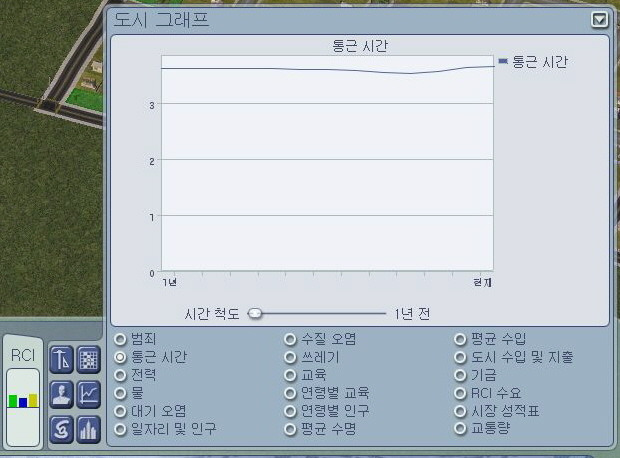This screenshot has width=620, height=458.
Task: Open the drafting tools ruler icon
Action: click(x=61, y=360)
